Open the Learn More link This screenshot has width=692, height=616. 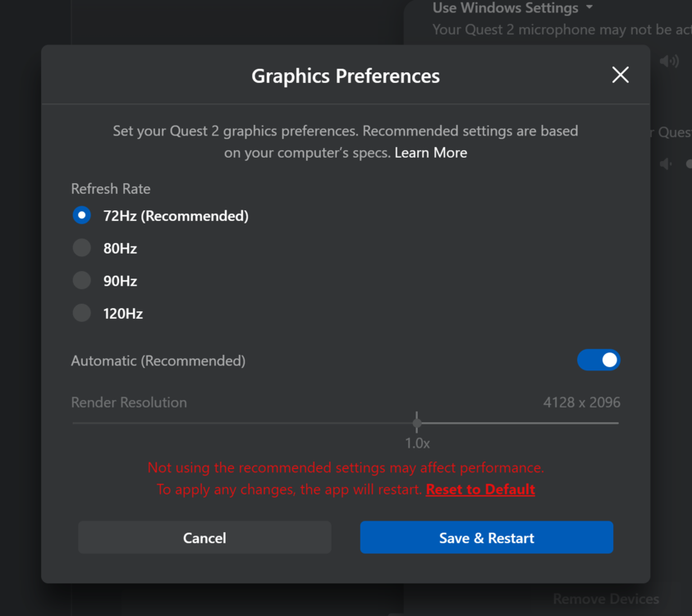[x=431, y=153]
